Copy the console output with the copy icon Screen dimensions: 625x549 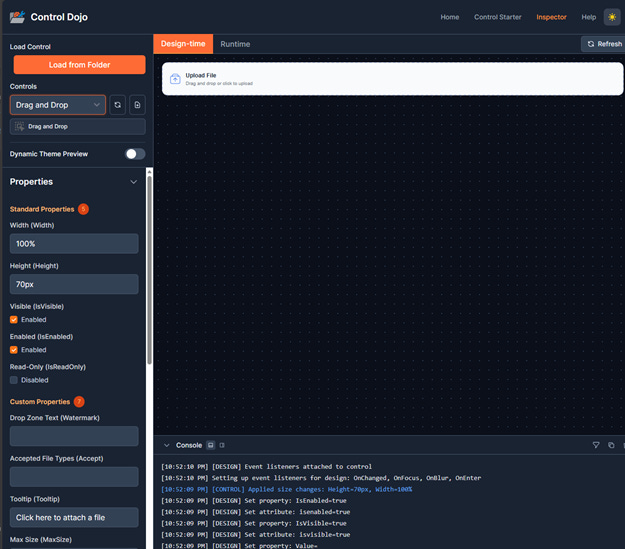click(611, 445)
